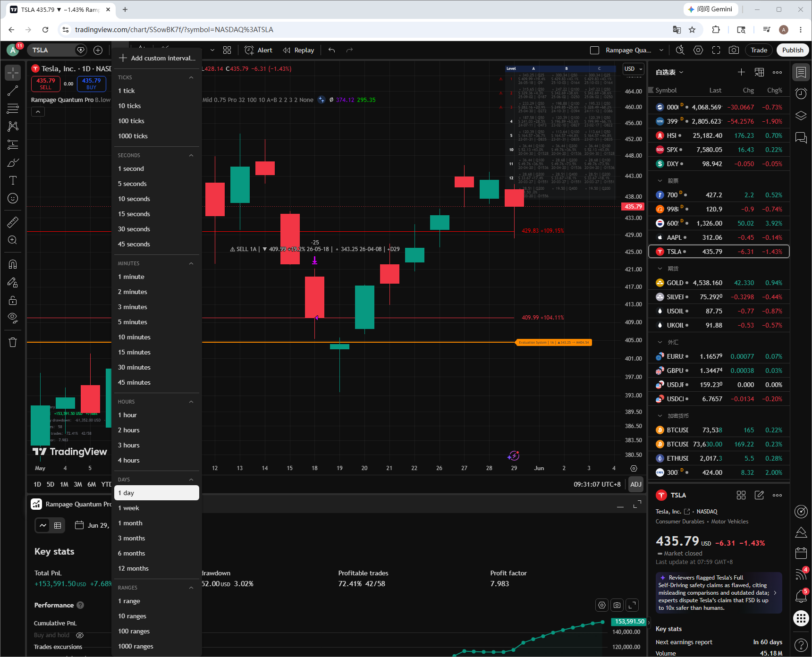Select AAPL in the watchlist
The image size is (812, 657).
click(x=719, y=237)
